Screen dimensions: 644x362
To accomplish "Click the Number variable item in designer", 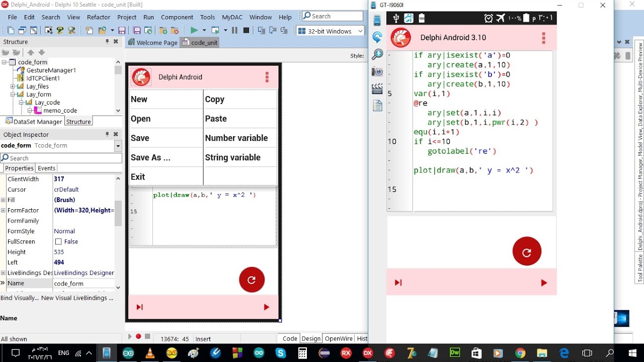I will (240, 138).
